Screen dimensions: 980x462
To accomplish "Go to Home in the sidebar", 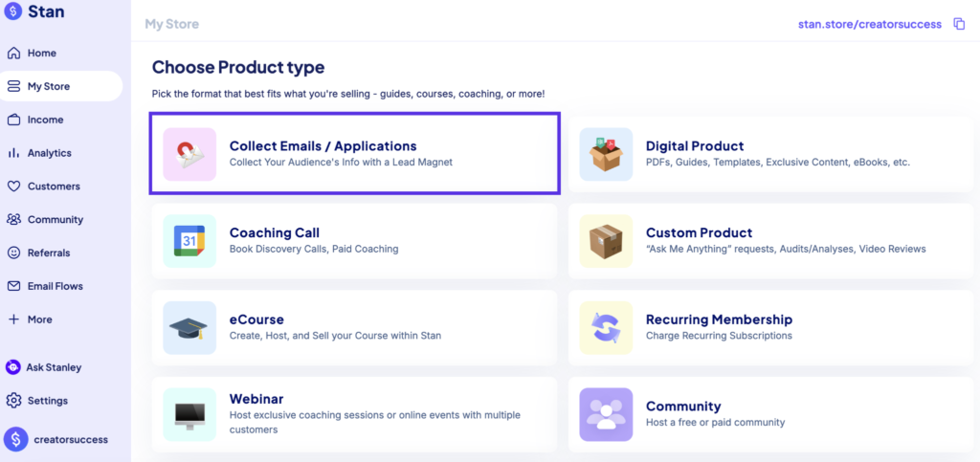I will (41, 53).
